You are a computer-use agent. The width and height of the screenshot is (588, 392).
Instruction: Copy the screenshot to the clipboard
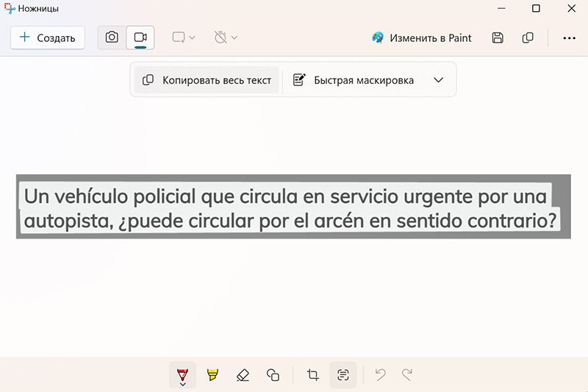coord(528,38)
